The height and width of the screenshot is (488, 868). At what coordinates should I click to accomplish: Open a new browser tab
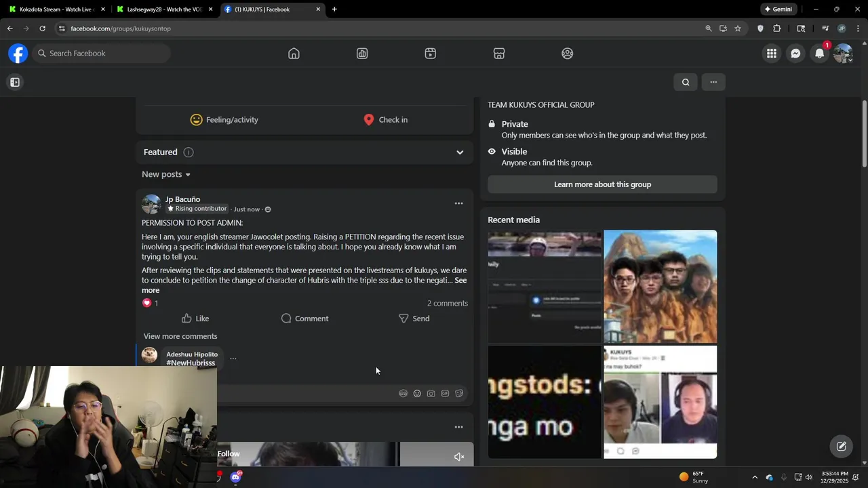(x=334, y=9)
